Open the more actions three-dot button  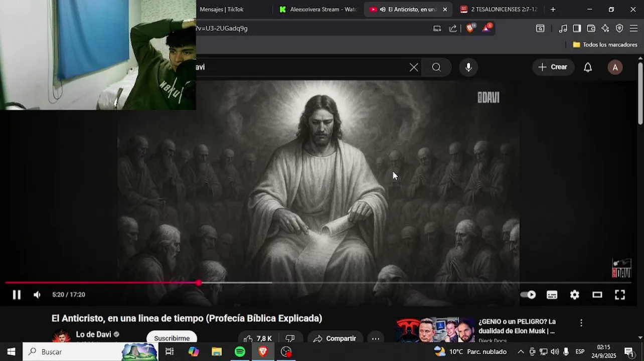tap(375, 338)
